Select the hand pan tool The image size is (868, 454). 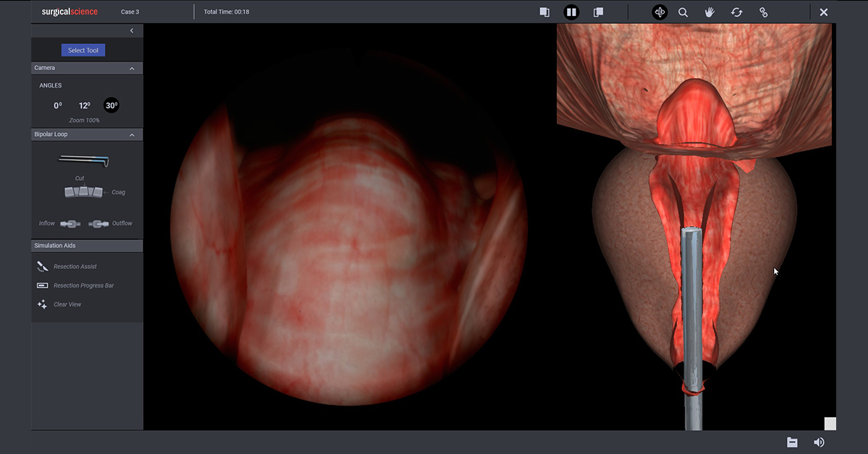(710, 12)
